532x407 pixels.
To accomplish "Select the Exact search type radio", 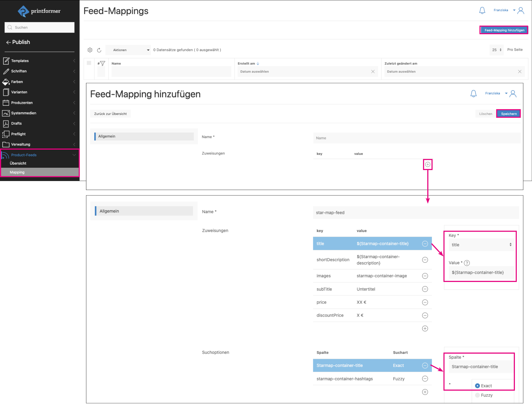I will pos(477,386).
